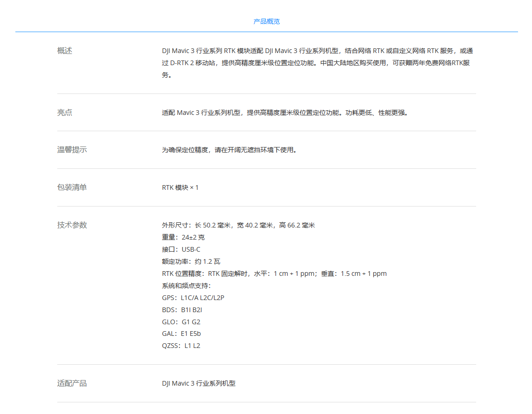532x414 pixels.
Task: Click the 亮点 section label
Action: [65, 113]
